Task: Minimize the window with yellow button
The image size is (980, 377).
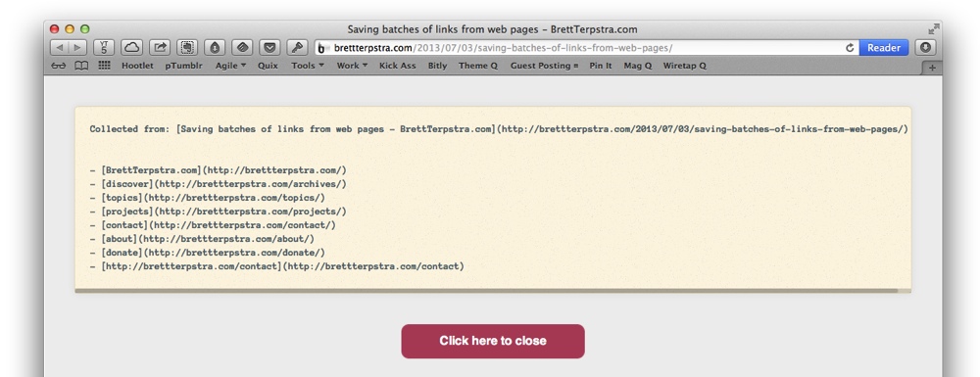Action: pyautogui.click(x=70, y=28)
